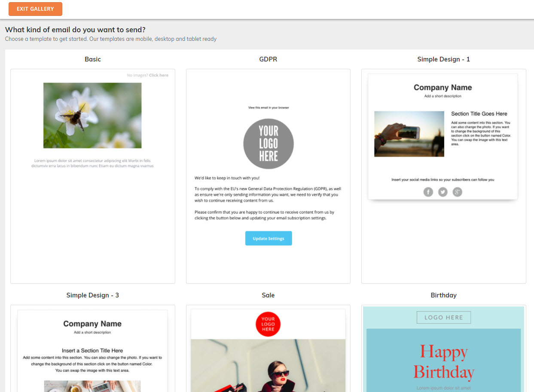This screenshot has width=534, height=392.
Task: Click Company Name heading in Simple Design - 1
Action: click(442, 87)
